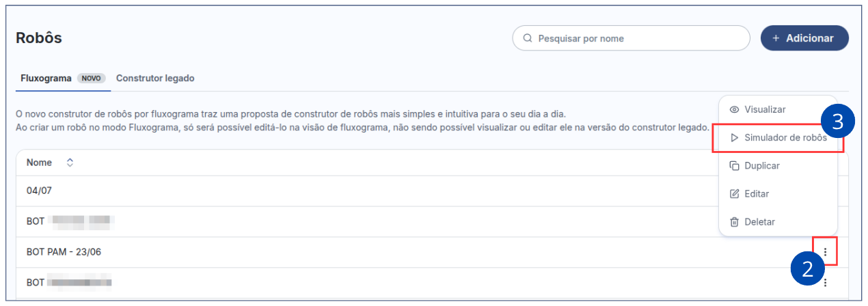Focus the Pesquisar por nome search field
The height and width of the screenshot is (306, 868).
coord(636,38)
